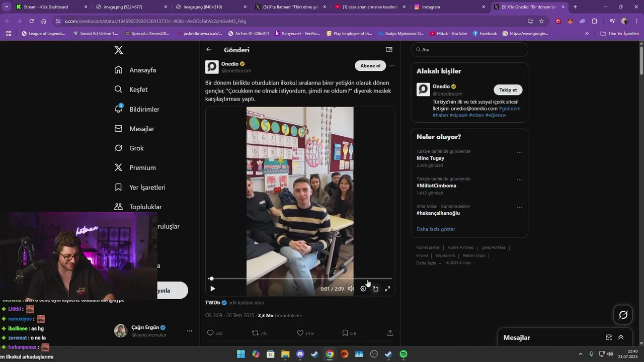
Task: Click Daha fazla göster
Action: point(436,229)
